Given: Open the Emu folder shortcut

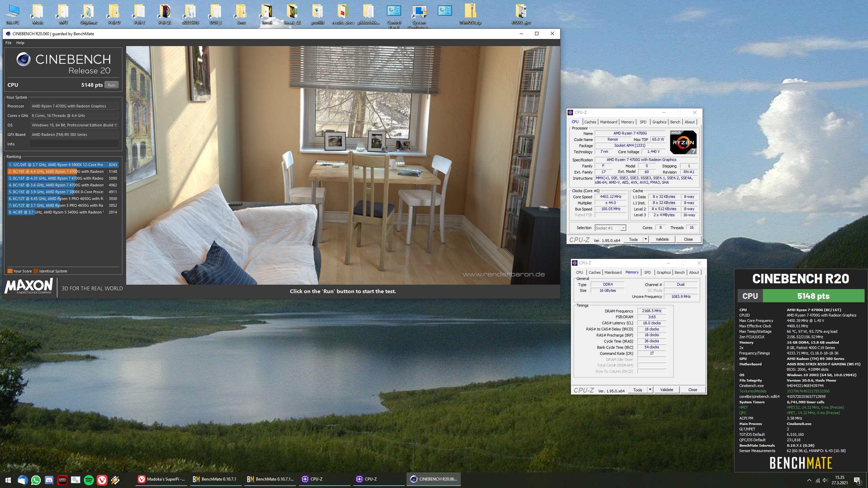Looking at the screenshot, I should (x=241, y=14).
